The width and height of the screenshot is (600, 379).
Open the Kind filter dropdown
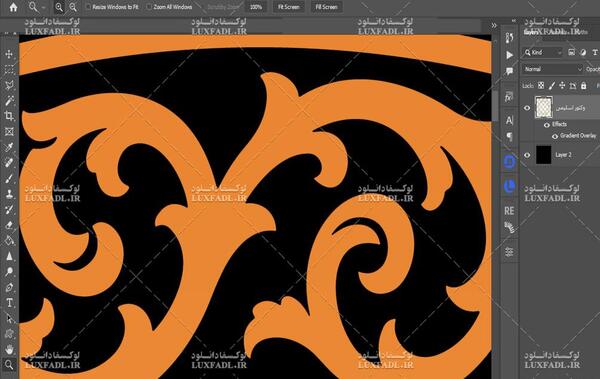[543, 52]
